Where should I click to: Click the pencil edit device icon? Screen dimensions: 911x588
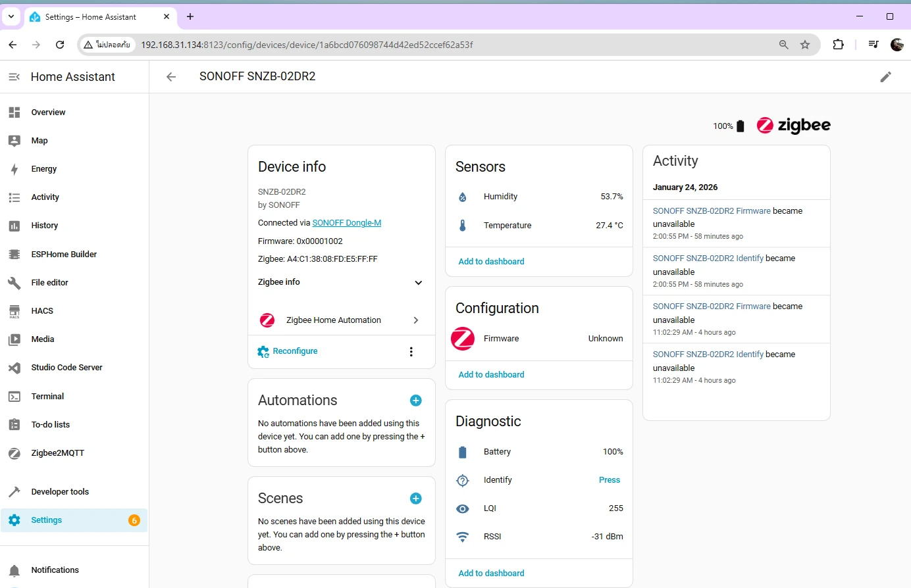[x=885, y=77]
